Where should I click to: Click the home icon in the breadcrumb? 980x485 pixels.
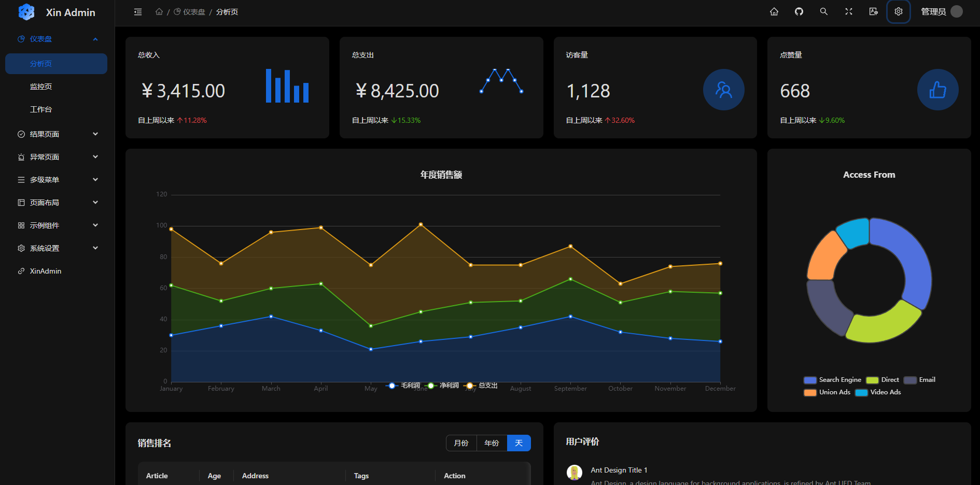click(159, 12)
